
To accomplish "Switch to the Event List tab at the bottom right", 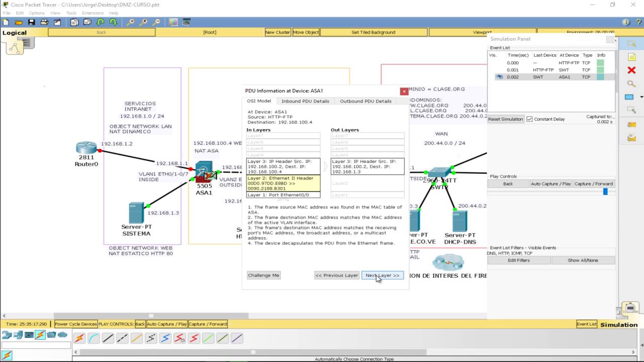I will (587, 324).
